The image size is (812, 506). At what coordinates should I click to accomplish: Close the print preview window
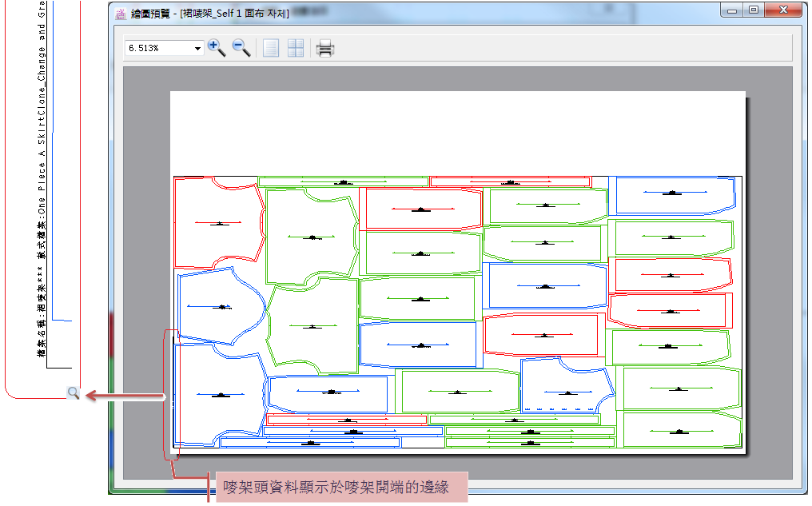coord(782,10)
